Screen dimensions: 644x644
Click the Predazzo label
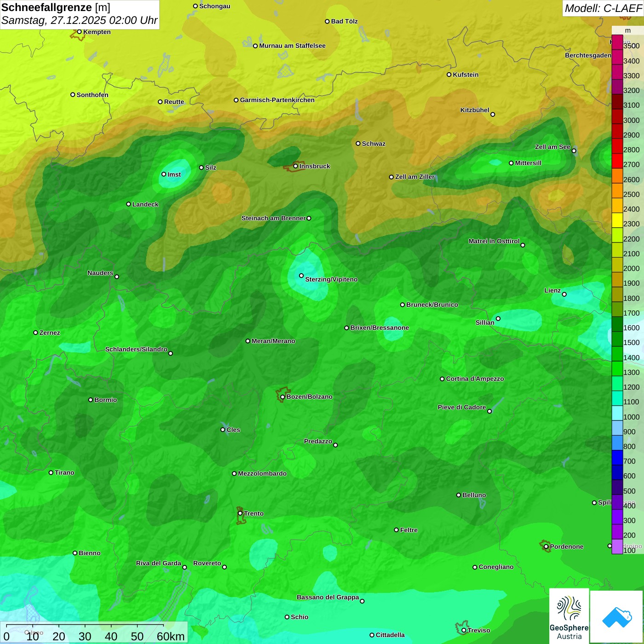click(x=318, y=441)
